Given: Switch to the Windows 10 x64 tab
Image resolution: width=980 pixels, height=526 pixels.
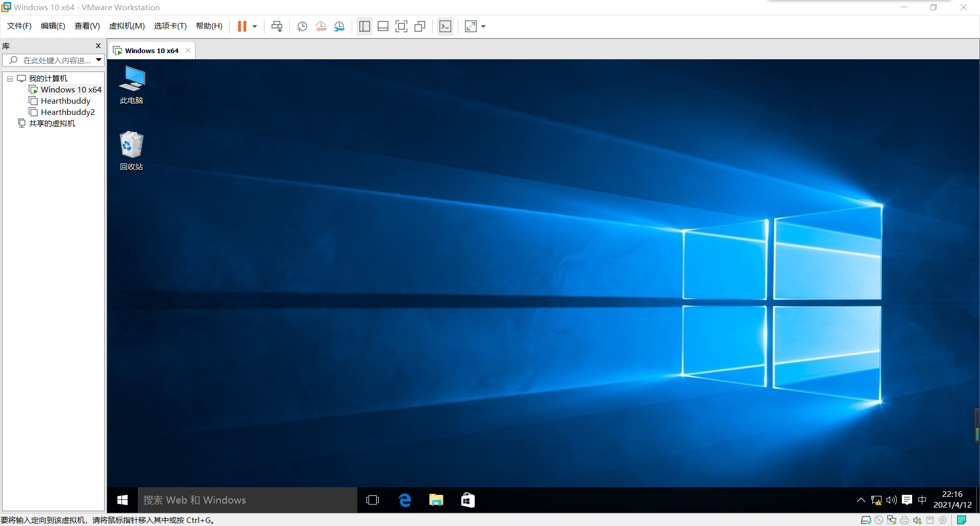Looking at the screenshot, I should tap(151, 50).
